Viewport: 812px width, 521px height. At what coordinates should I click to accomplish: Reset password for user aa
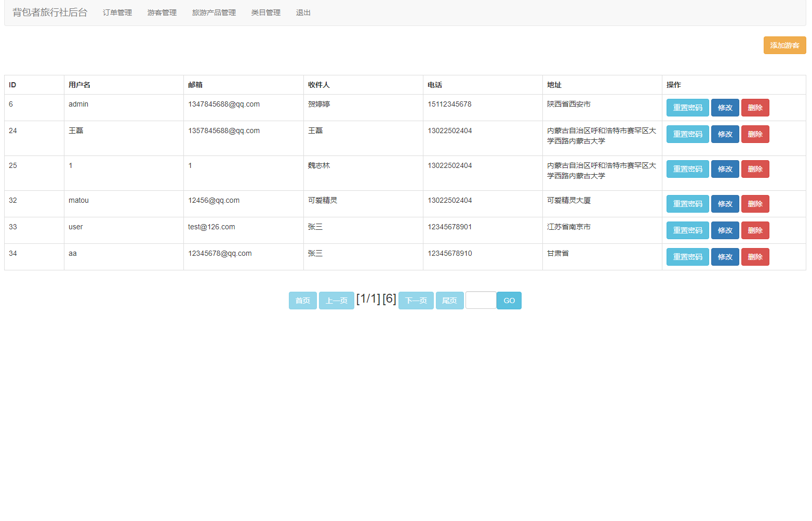coord(687,257)
